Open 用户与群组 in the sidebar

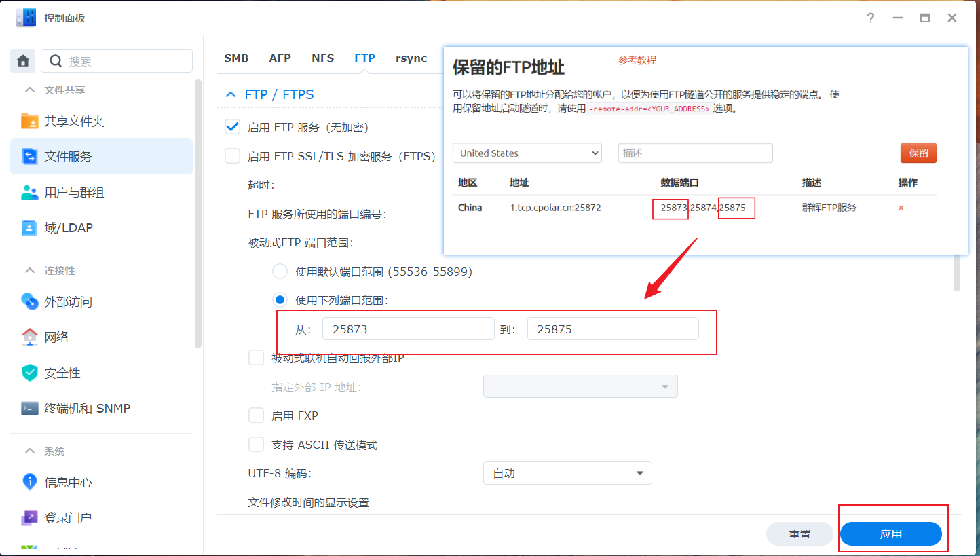(102, 193)
